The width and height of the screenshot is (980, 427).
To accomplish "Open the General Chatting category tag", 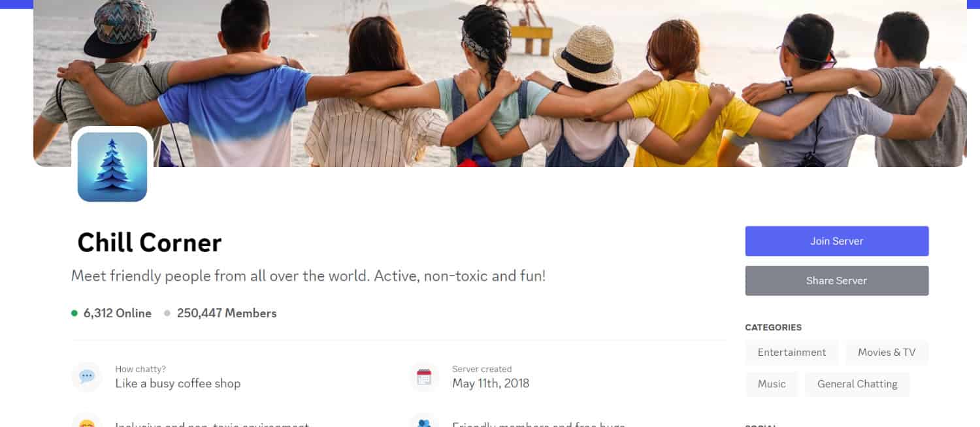I will pos(857,384).
